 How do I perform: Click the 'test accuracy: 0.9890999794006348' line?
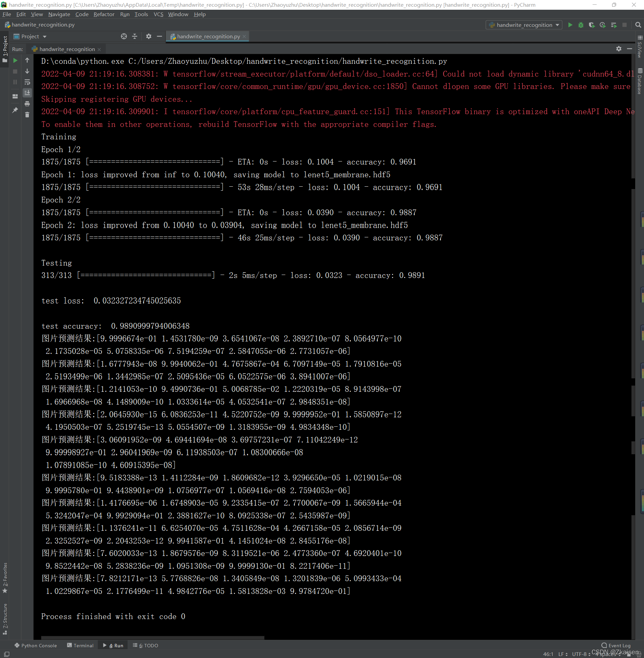(x=116, y=326)
